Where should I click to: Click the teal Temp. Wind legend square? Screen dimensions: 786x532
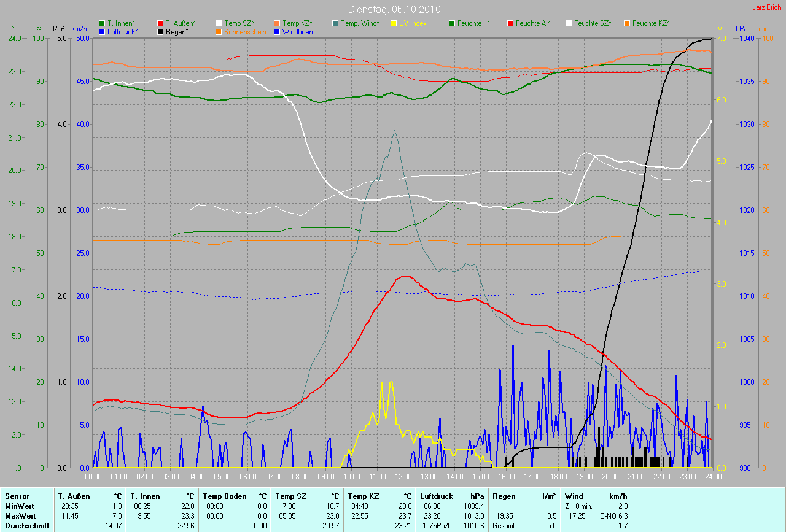coord(335,23)
